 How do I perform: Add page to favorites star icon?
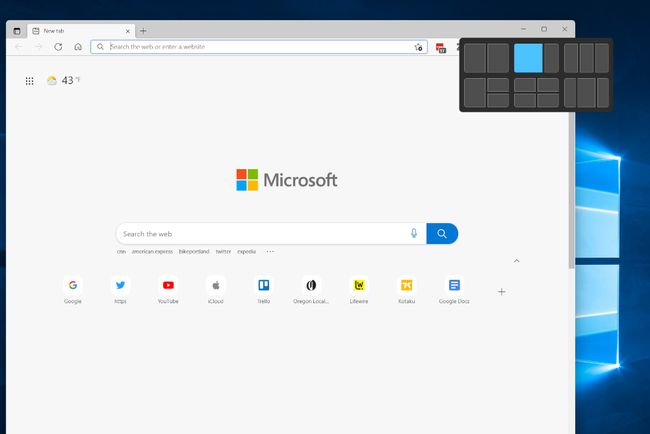click(418, 47)
